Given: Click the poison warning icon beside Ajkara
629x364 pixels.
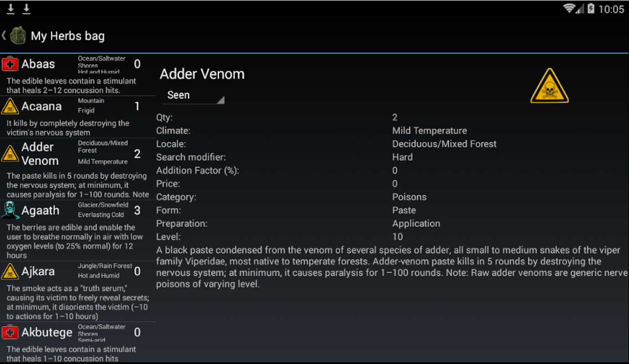Looking at the screenshot, I should (10, 272).
